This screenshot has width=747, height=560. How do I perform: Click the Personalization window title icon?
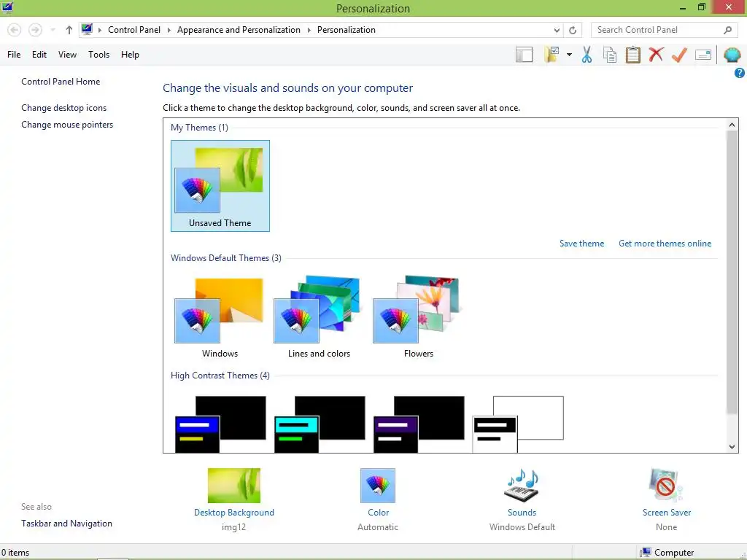7,7
